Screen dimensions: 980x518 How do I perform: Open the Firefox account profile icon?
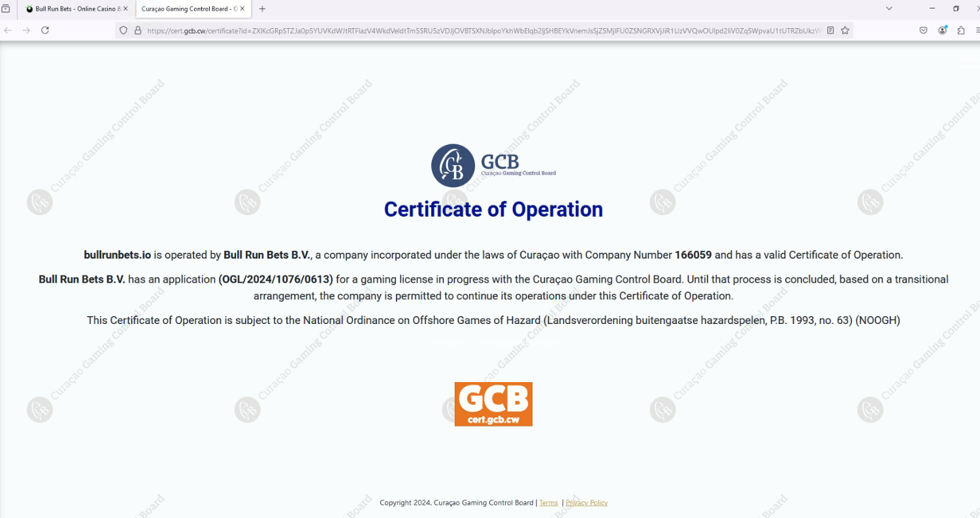point(942,30)
